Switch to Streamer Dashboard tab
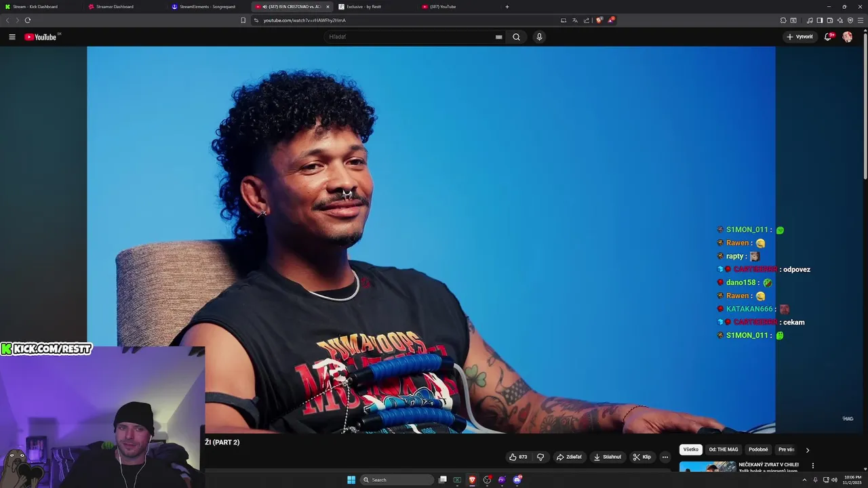This screenshot has width=868, height=488. pyautogui.click(x=125, y=7)
